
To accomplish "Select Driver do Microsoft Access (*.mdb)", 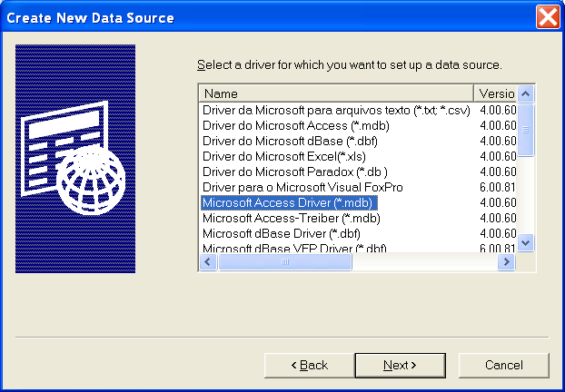I will point(296,125).
